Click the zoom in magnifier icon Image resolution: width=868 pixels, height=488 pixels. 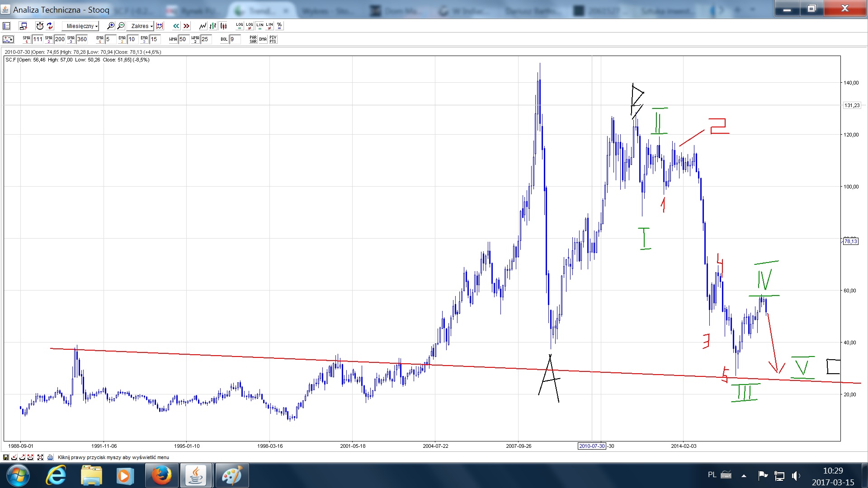(x=110, y=26)
